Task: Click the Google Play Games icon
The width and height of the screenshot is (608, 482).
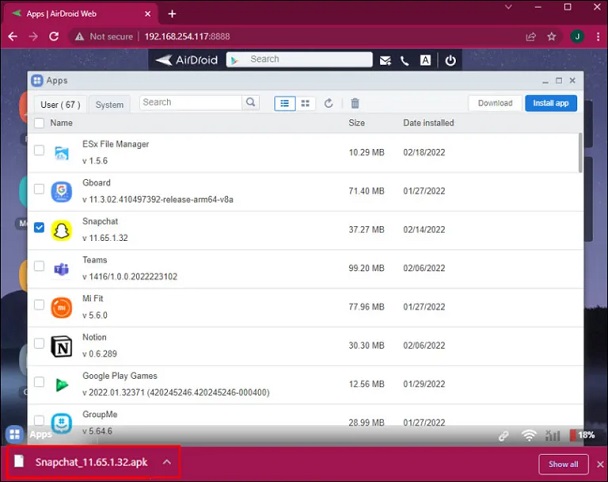Action: [x=61, y=385]
